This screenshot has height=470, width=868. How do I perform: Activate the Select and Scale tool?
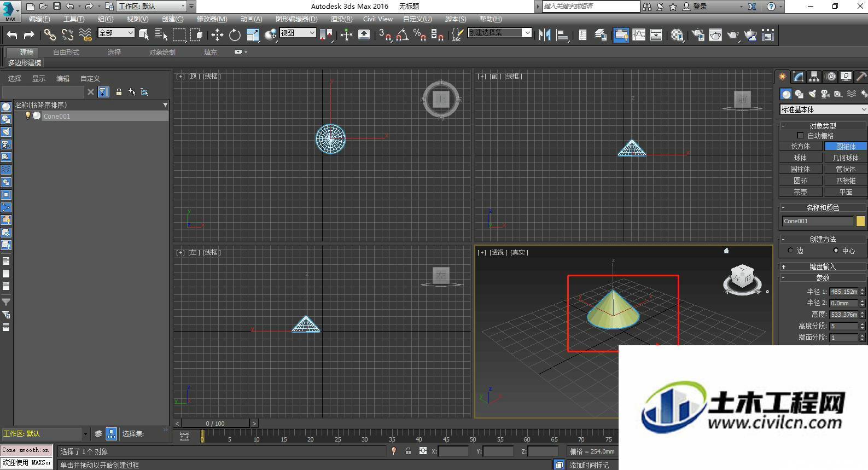[253, 35]
